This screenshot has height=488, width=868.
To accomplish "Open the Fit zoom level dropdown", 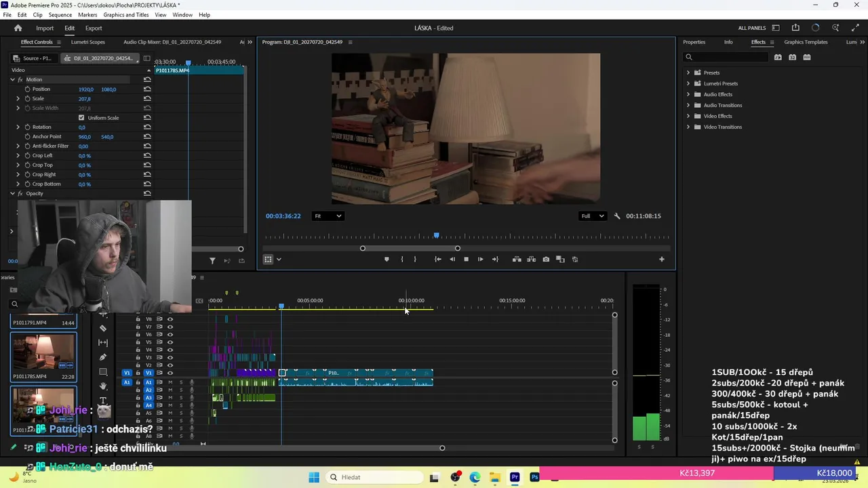I will 328,216.
